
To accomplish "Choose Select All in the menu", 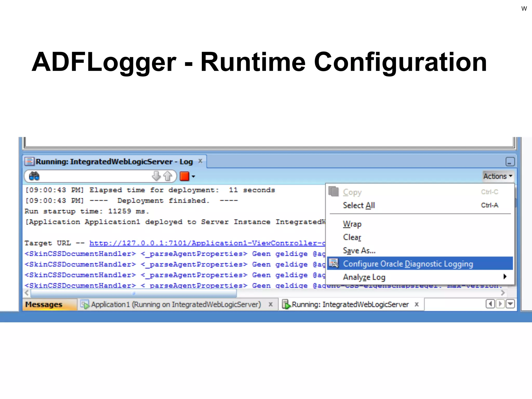I will [420, 205].
